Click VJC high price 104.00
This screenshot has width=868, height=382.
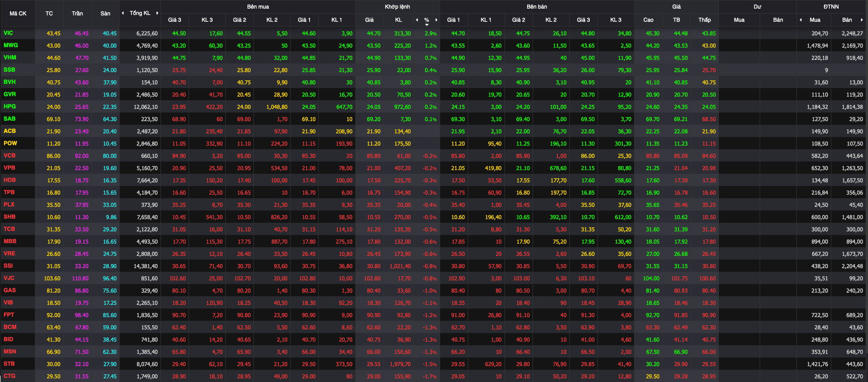click(x=651, y=279)
